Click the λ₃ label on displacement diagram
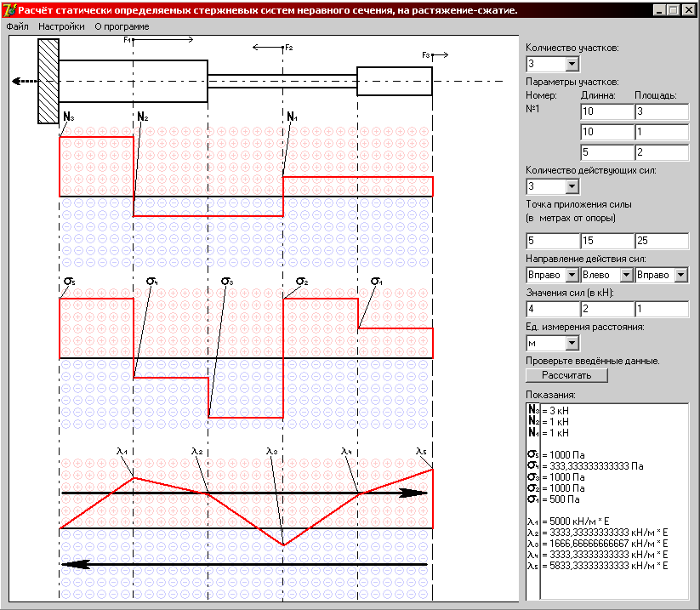The width and height of the screenshot is (700, 610). pyautogui.click(x=272, y=452)
